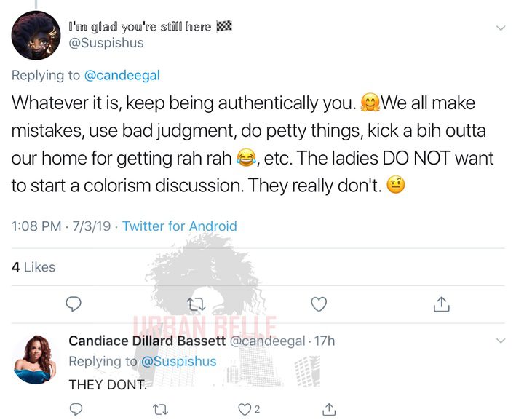Reply to Candiace's THEY DONT tweet
516x420 pixels.
pos(76,409)
